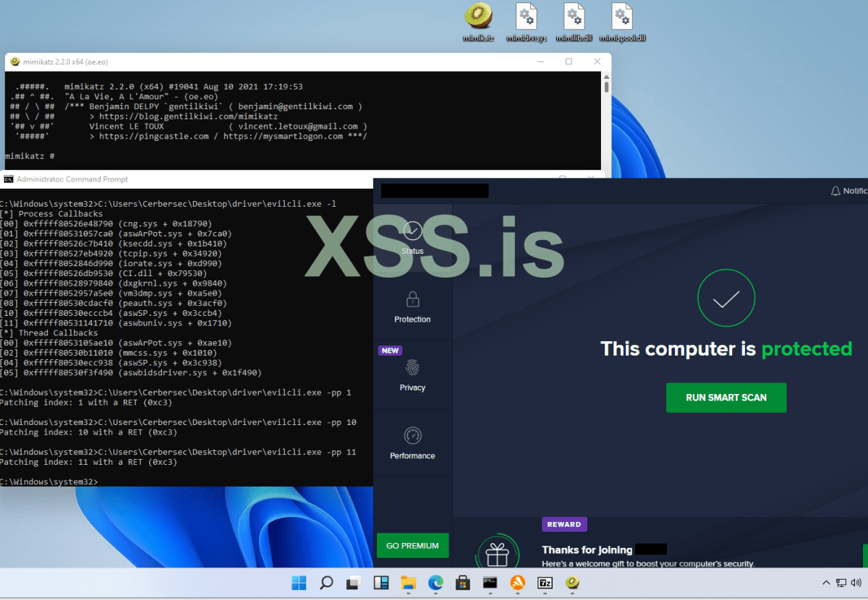The height and width of the screenshot is (600, 868).
Task: Expand hidden system tray icons chevron
Action: point(826,583)
